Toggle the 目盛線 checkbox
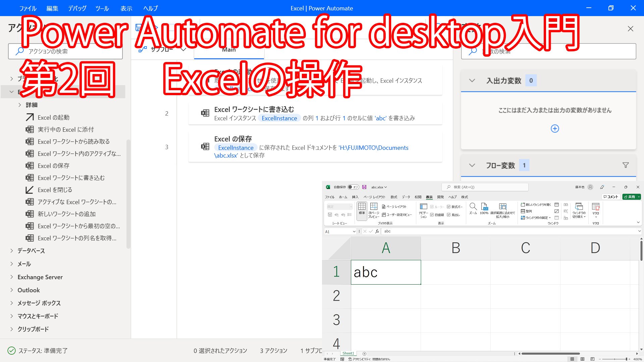The height and width of the screenshot is (362, 644). pos(432,215)
